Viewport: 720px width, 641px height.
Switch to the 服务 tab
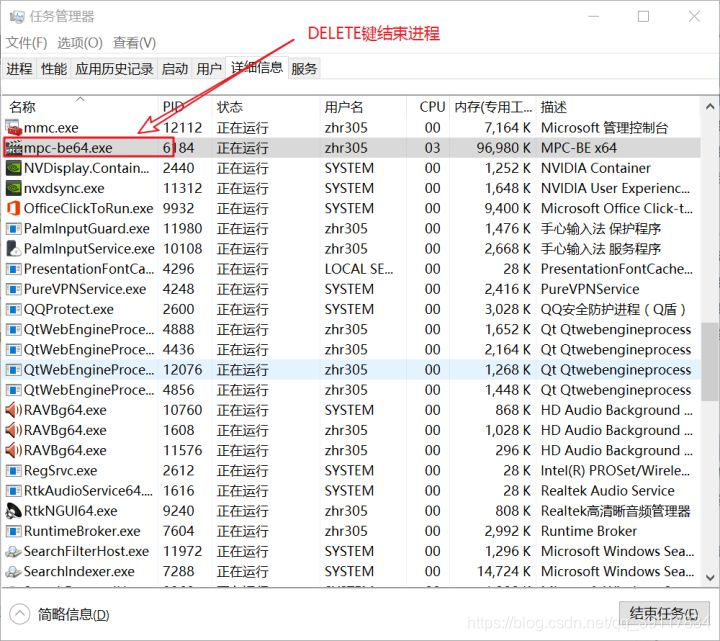tap(304, 69)
